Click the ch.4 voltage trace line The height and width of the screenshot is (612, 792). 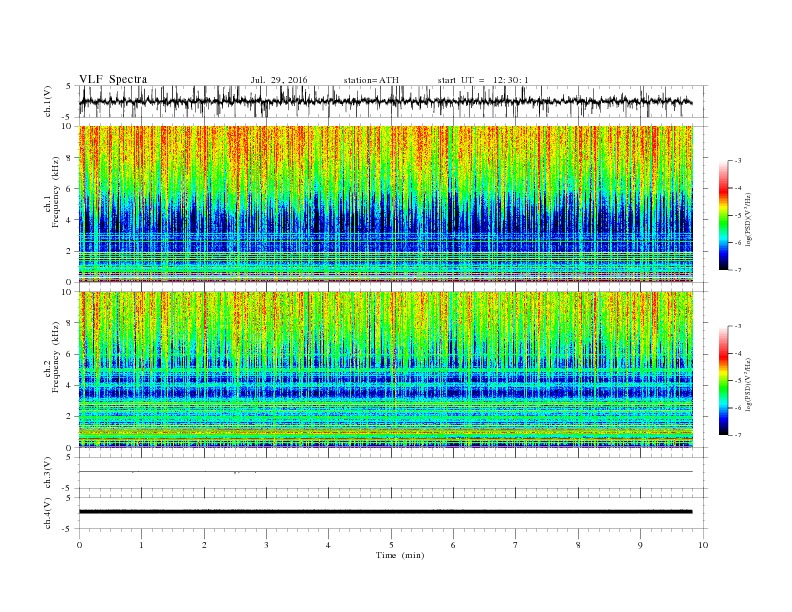(x=386, y=512)
